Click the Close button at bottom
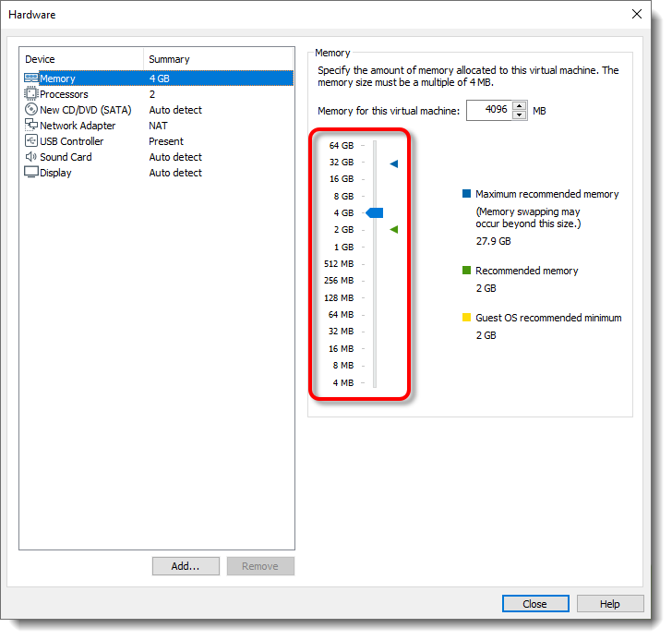This screenshot has height=640, width=672. pyautogui.click(x=535, y=604)
